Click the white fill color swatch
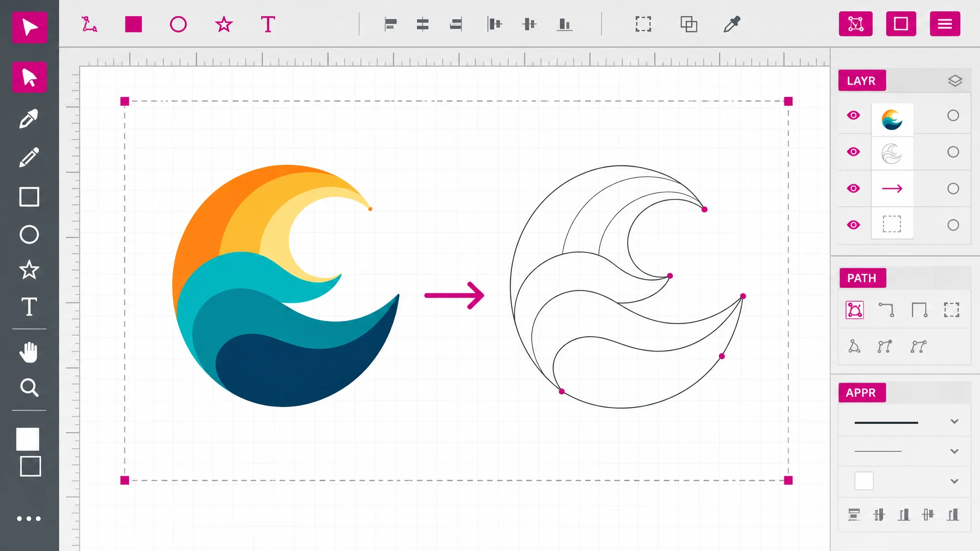Image resolution: width=980 pixels, height=551 pixels. click(x=28, y=439)
